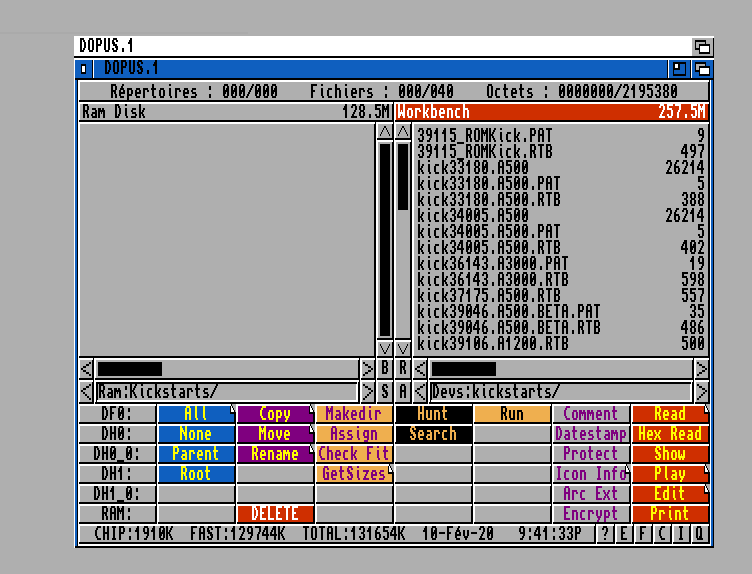Image resolution: width=752 pixels, height=574 pixels.
Task: Click the left arrow beside the Ram:Kickstarts/ path
Action: [x=86, y=392]
